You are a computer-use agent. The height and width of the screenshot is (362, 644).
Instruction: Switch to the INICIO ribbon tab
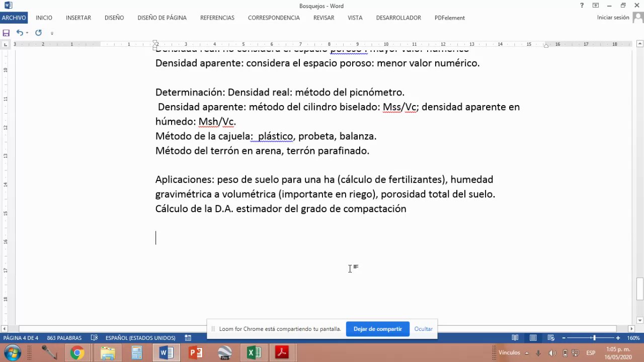tap(44, 18)
